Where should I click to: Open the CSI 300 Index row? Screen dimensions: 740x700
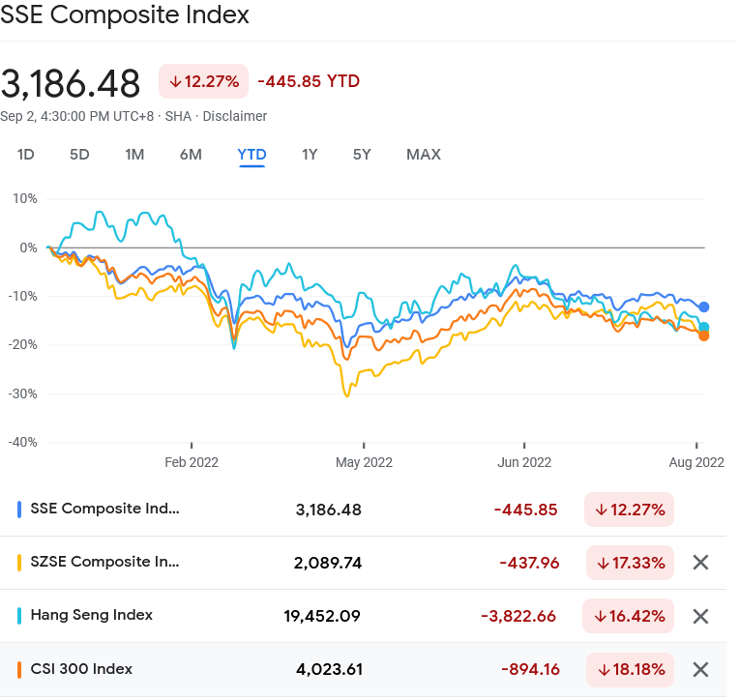click(x=363, y=669)
